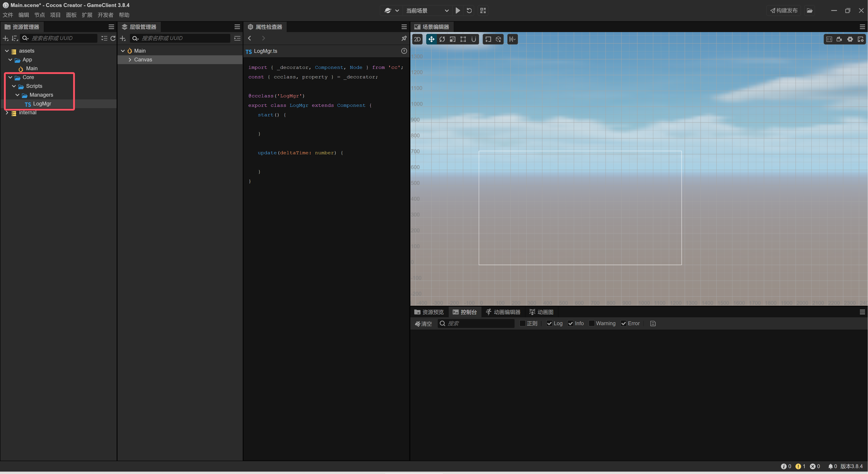Refresh the assets panel list
This screenshot has width=868, height=474.
pos(113,38)
